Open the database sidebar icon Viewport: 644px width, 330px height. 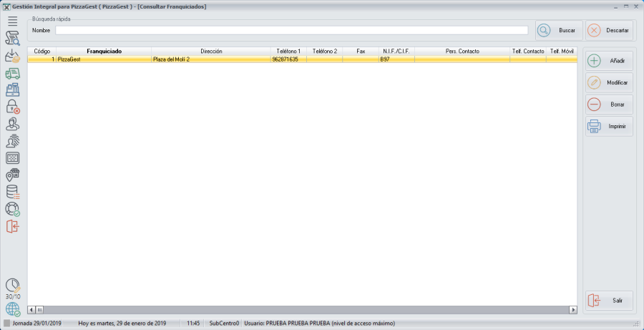pos(12,192)
